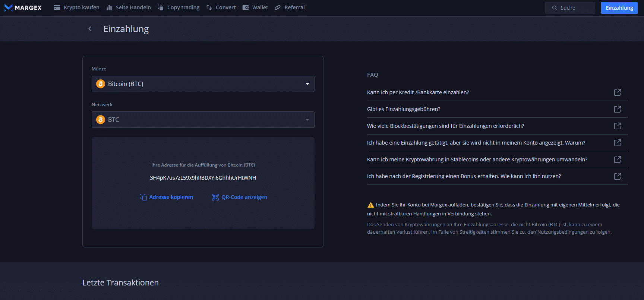Viewport: 644px width, 300px height.
Task: Click external link icon for Bonus question
Action: [x=618, y=176]
